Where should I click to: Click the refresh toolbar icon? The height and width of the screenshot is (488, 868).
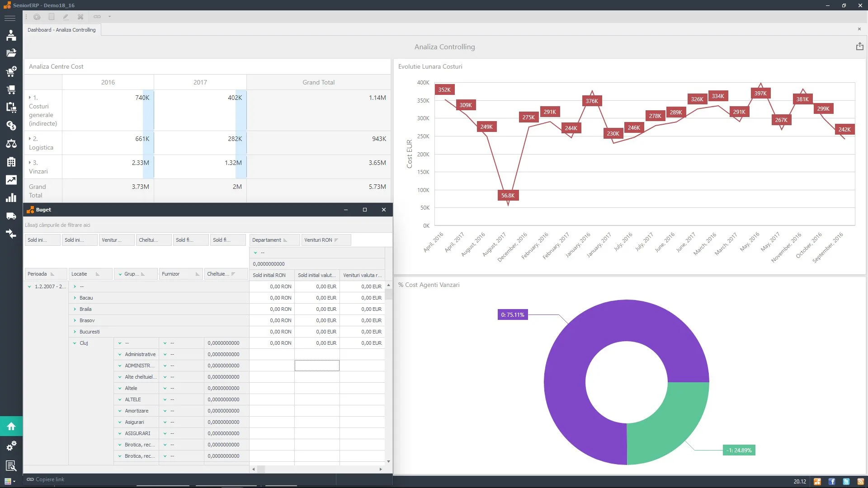(37, 17)
